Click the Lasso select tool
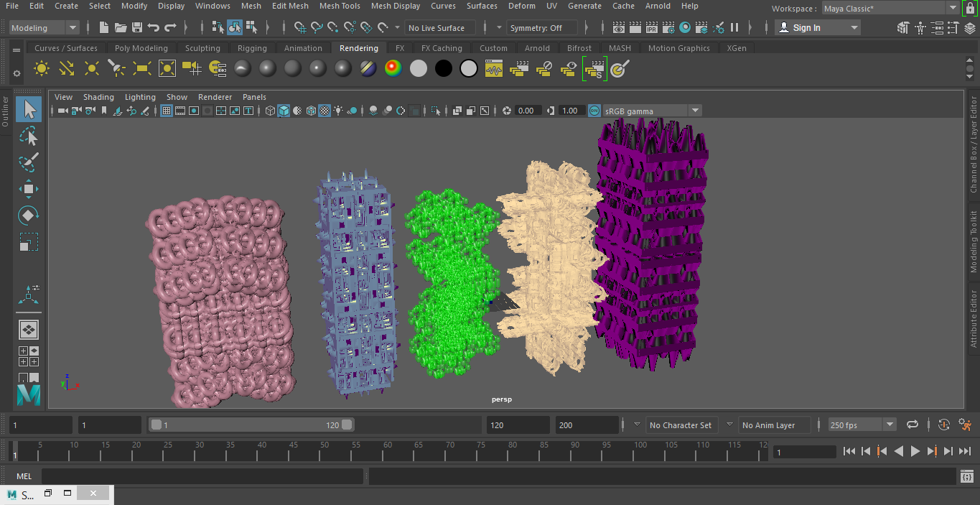980x505 pixels. pyautogui.click(x=28, y=136)
